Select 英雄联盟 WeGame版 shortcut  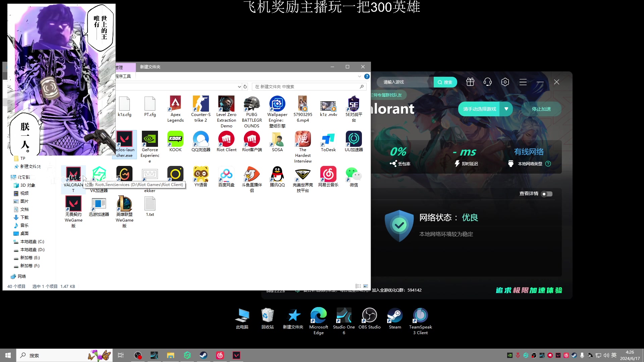pyautogui.click(x=124, y=212)
